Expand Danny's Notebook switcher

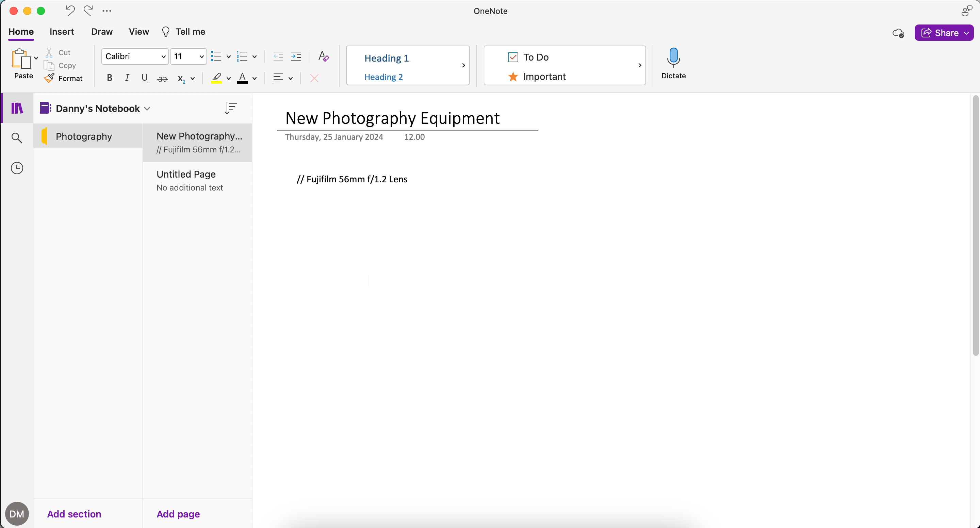(x=148, y=109)
